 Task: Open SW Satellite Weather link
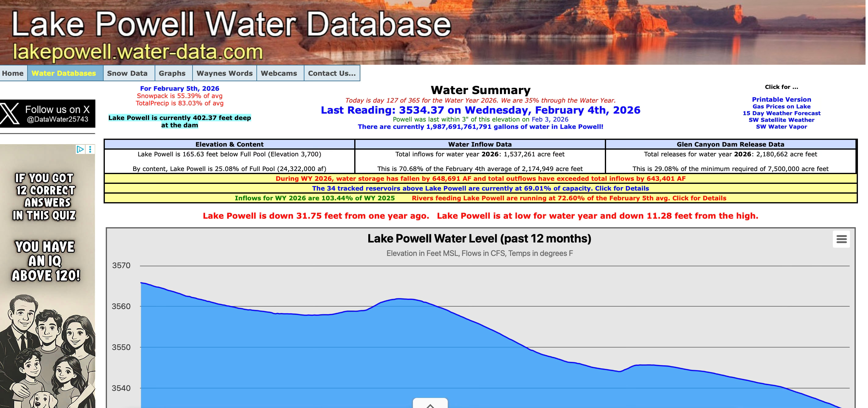pos(781,120)
